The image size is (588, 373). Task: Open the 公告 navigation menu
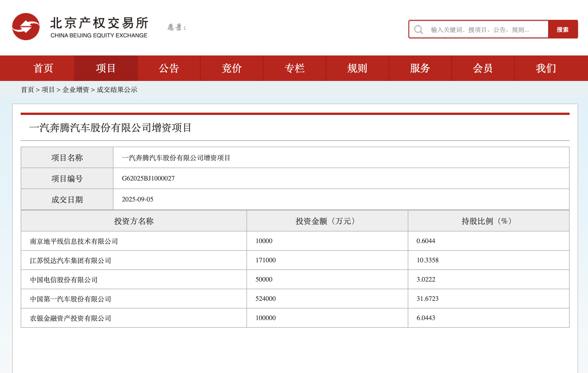(169, 68)
